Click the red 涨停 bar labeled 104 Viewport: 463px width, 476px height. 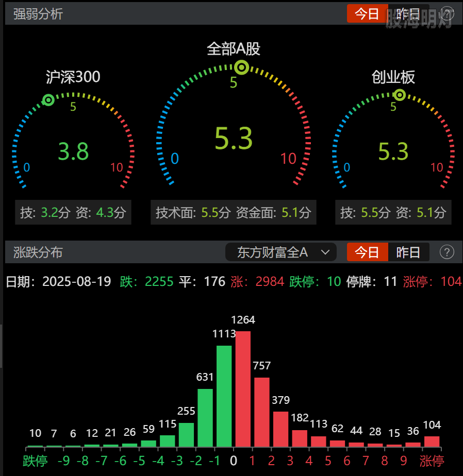click(x=432, y=441)
